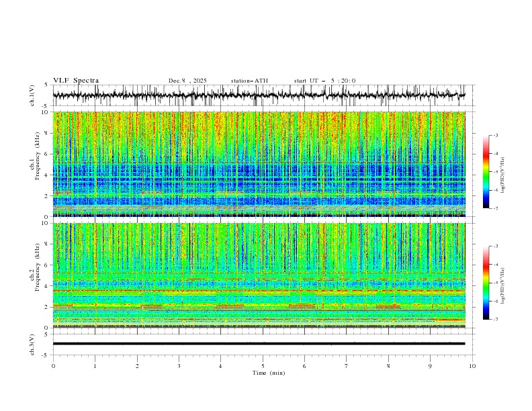Click the ch.3(V) axis label
Image resolution: width=532 pixels, height=411 pixels.
pos(32,345)
